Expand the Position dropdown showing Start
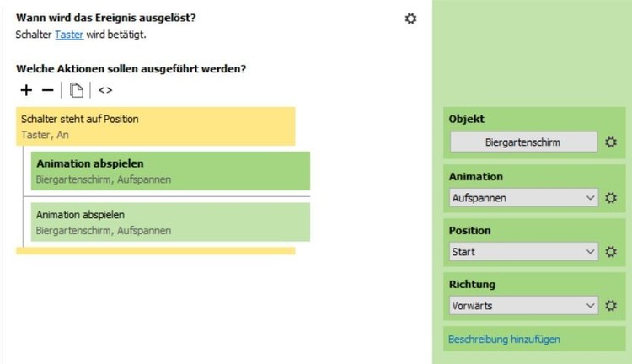632x364 pixels. pos(523,252)
